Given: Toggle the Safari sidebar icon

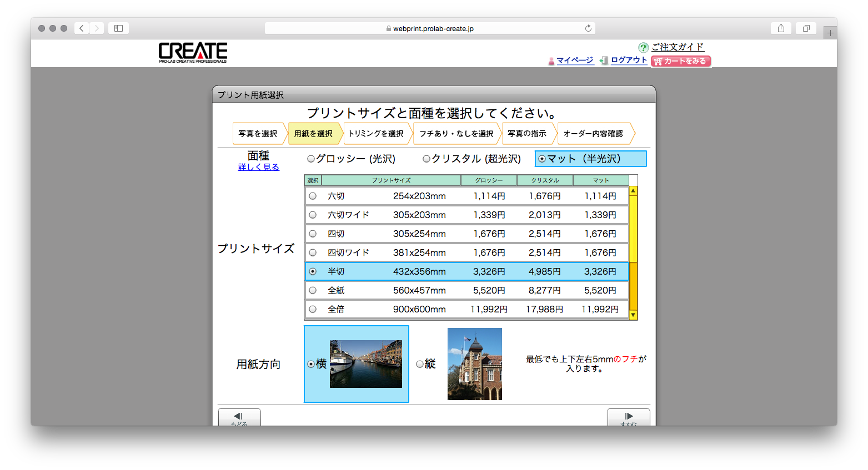Looking at the screenshot, I should [118, 28].
